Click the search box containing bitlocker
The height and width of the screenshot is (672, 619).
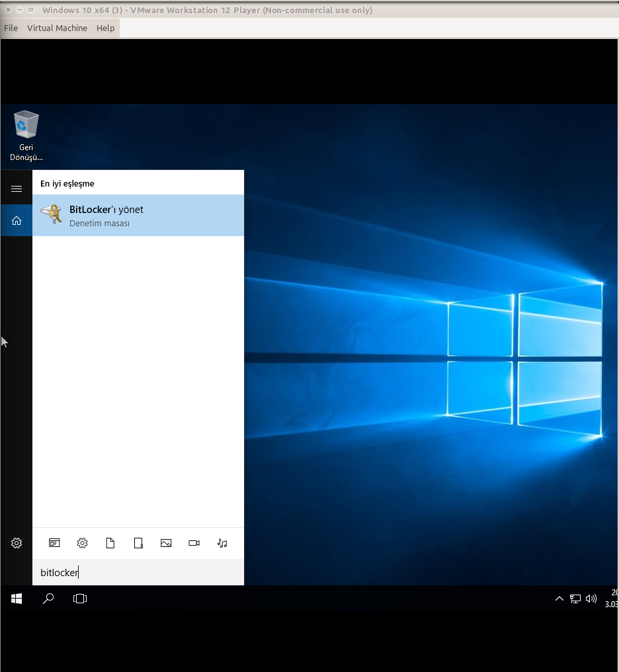tap(138, 572)
